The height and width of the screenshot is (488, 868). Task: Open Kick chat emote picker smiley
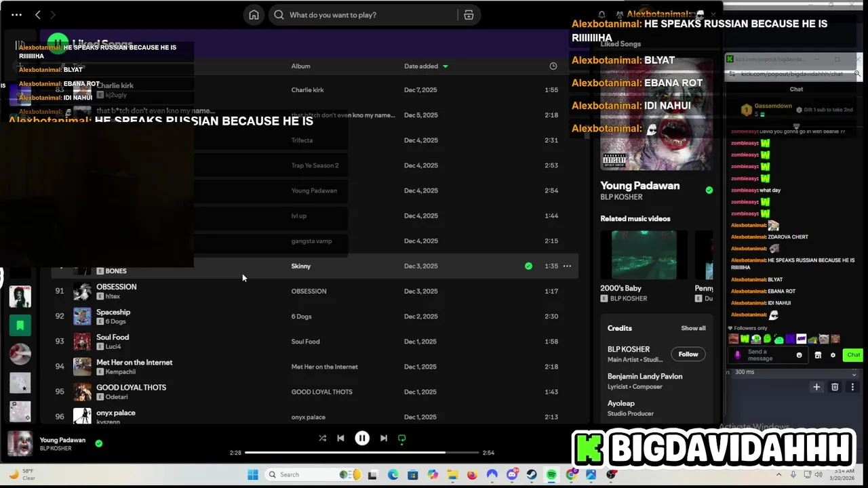799,355
